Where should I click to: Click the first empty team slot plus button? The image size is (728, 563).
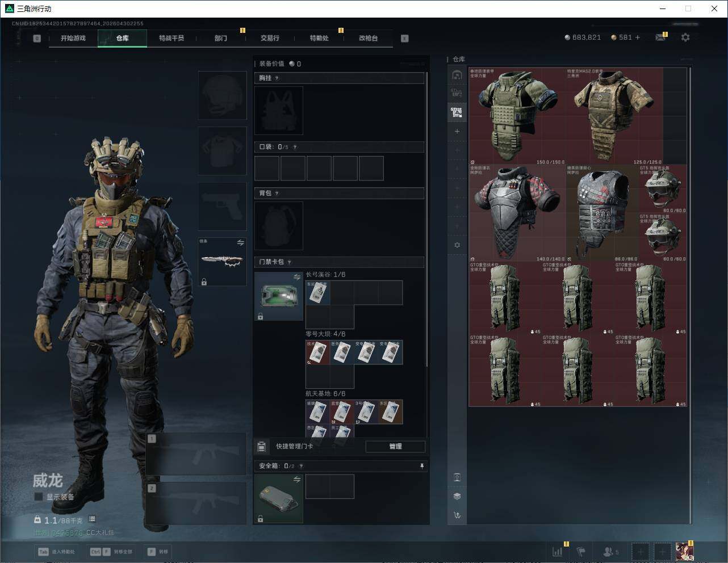[640, 551]
